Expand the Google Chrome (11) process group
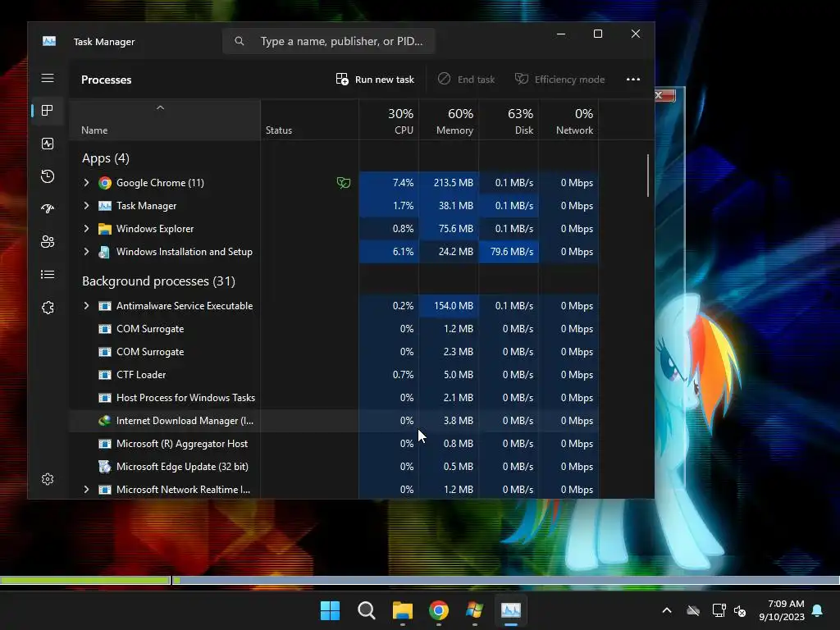 coord(86,183)
